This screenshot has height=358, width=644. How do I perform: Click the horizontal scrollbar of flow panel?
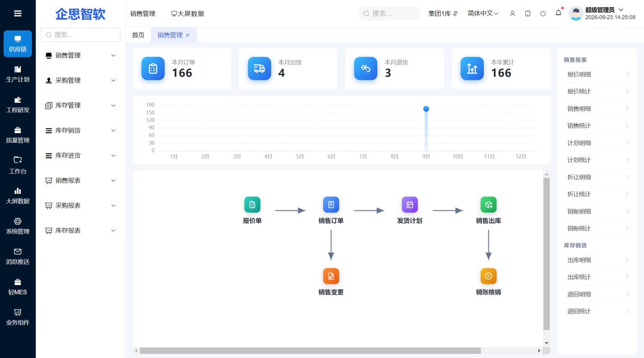click(310, 351)
